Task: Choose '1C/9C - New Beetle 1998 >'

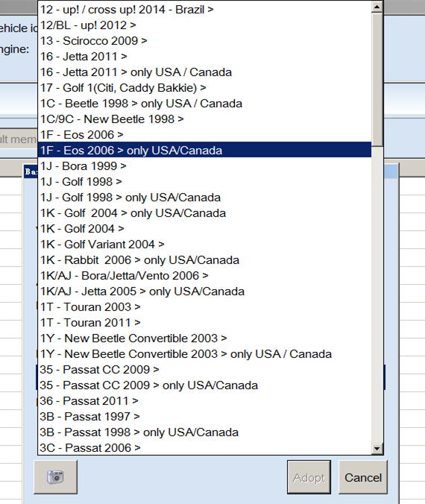Action: pyautogui.click(x=204, y=119)
